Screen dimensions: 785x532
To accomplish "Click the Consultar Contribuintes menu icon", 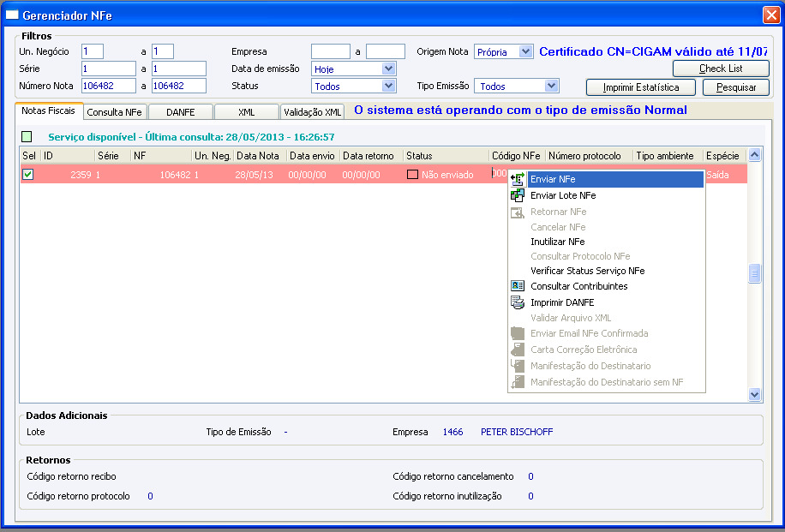I will pyautogui.click(x=517, y=286).
